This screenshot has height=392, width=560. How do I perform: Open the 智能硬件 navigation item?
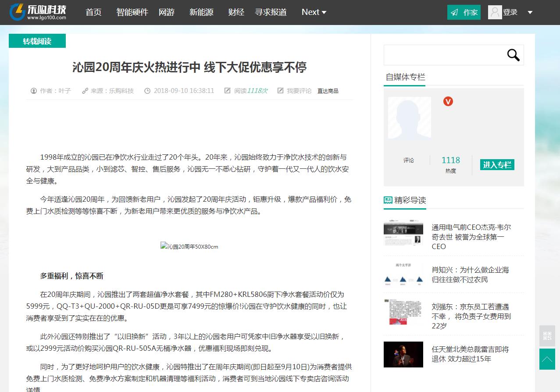pos(132,12)
